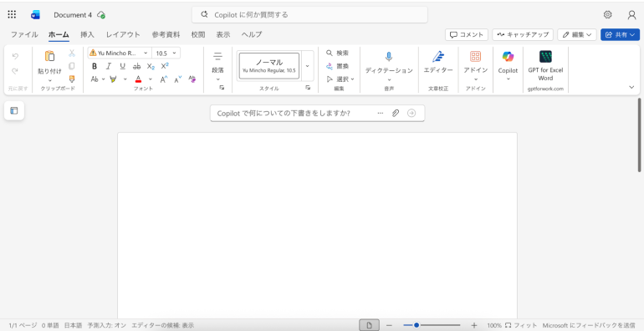Select the Format Painter icon
Screen dimensions: 644x331
(x=72, y=79)
